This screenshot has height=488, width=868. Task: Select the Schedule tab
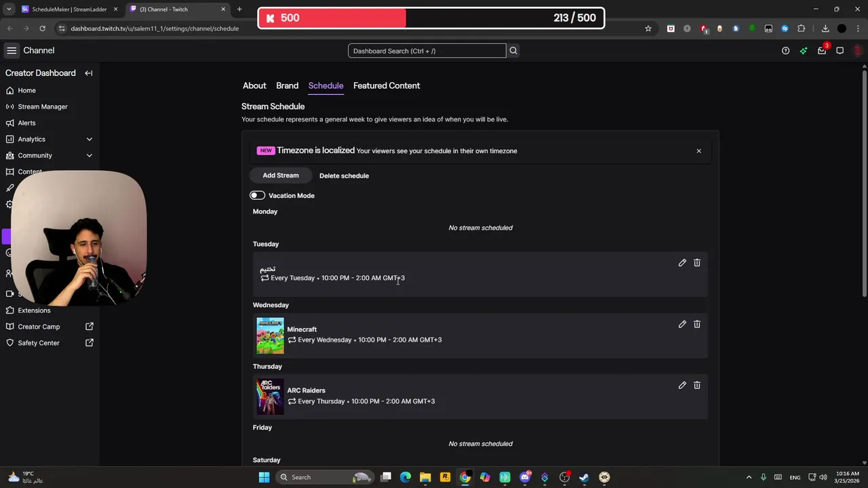click(x=325, y=85)
